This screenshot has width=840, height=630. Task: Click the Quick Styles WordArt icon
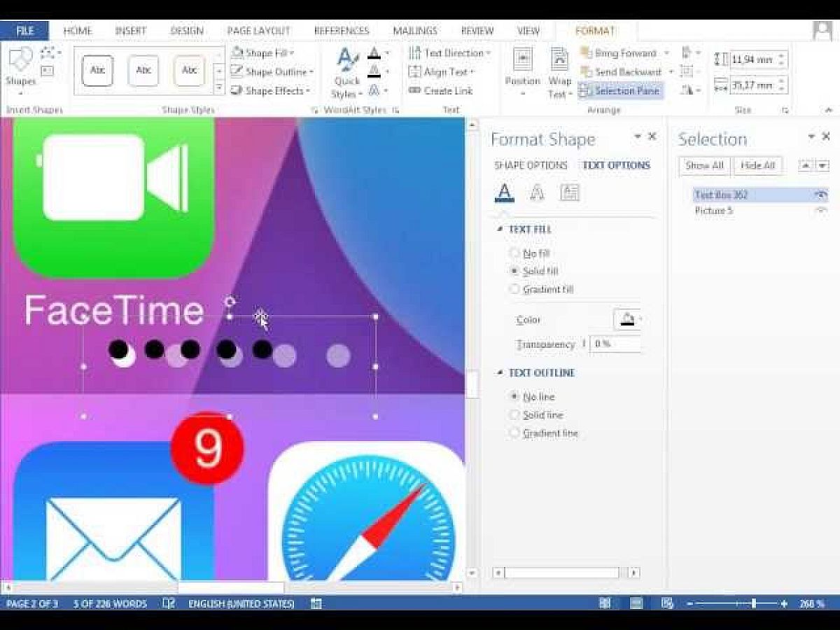(346, 61)
